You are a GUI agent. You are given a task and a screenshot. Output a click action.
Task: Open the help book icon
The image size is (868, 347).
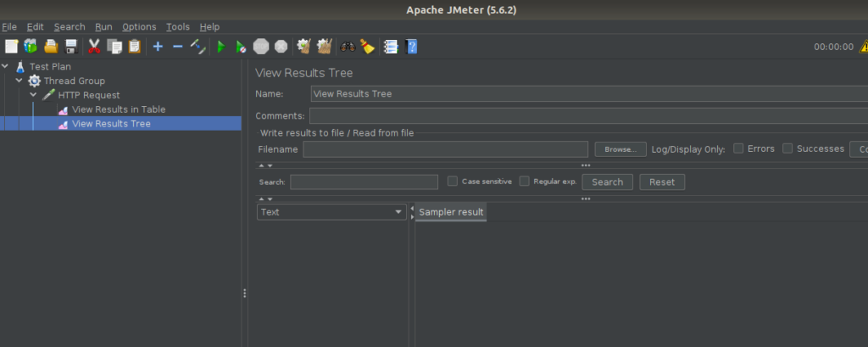(x=411, y=47)
